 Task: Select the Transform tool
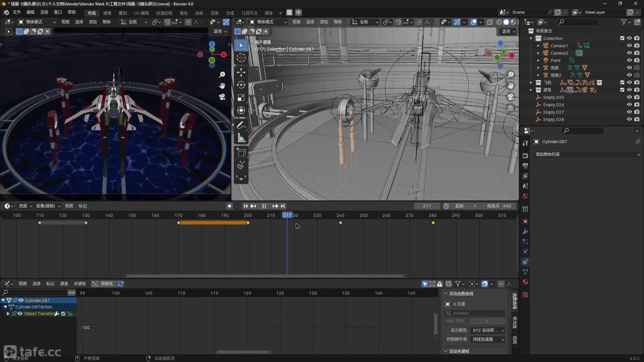point(241,110)
